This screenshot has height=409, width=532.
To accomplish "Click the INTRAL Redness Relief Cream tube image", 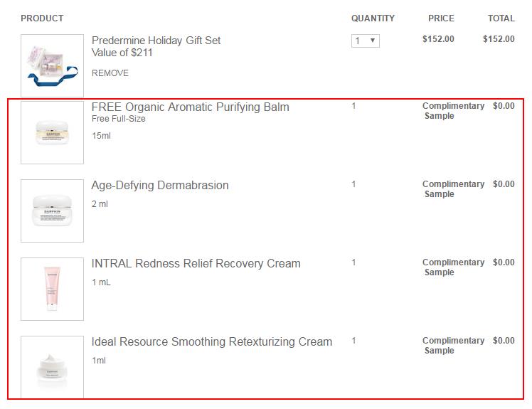I will point(52,289).
